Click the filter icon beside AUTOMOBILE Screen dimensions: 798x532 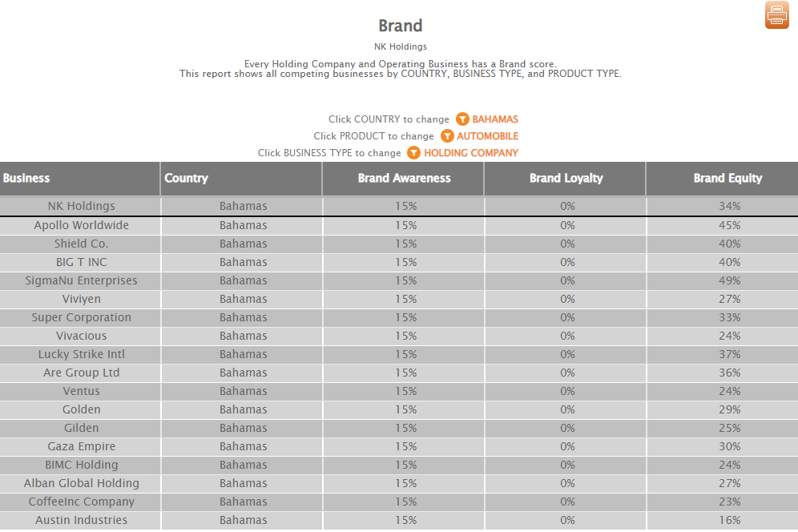click(447, 136)
